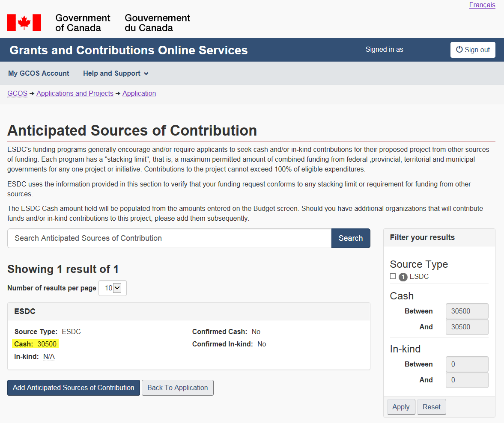504x423 pixels.
Task: Click the Cash Between input field
Action: tap(467, 311)
